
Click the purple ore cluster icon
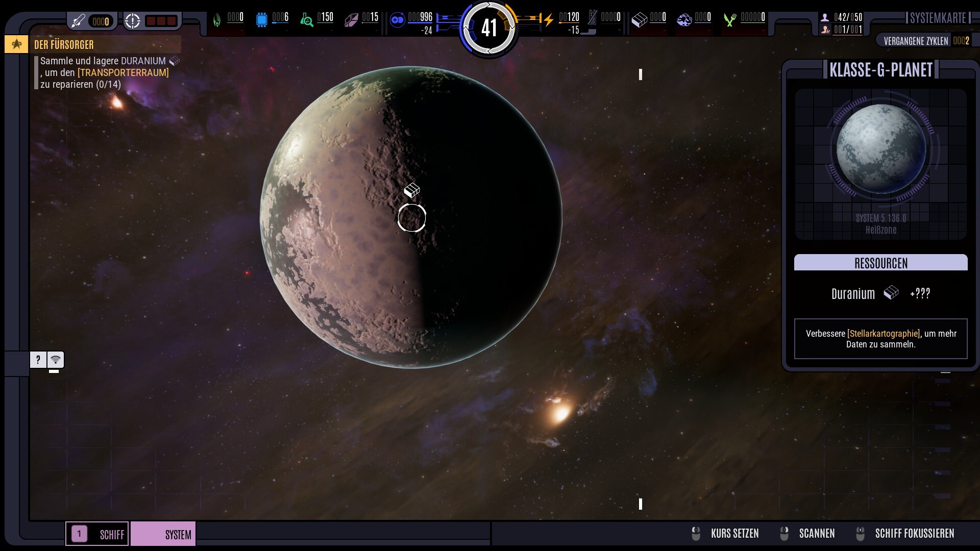684,20
